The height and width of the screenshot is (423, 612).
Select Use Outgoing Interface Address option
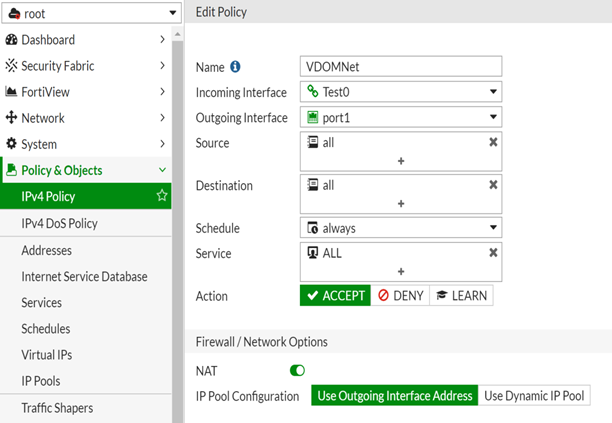coord(395,396)
